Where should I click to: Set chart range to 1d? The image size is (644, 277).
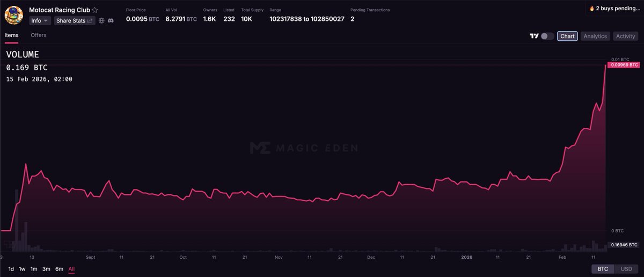[11, 269]
